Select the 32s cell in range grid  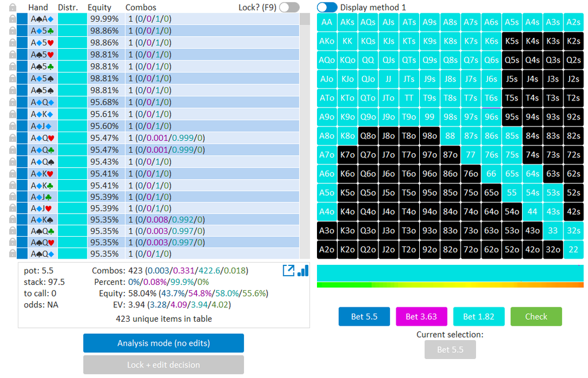(x=574, y=230)
